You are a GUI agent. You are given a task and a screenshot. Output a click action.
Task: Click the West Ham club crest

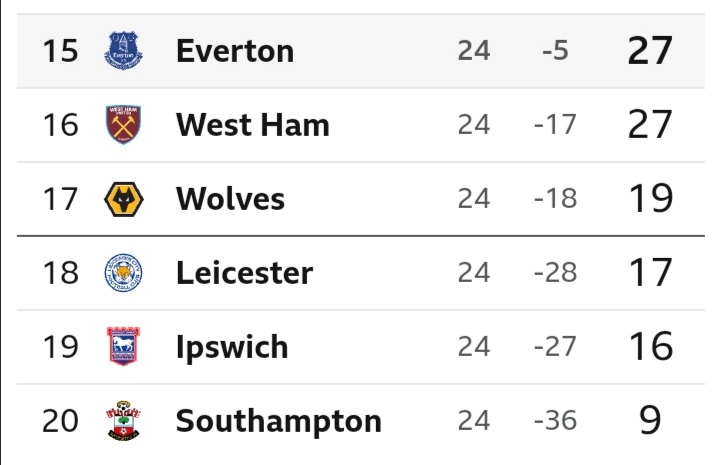(124, 125)
